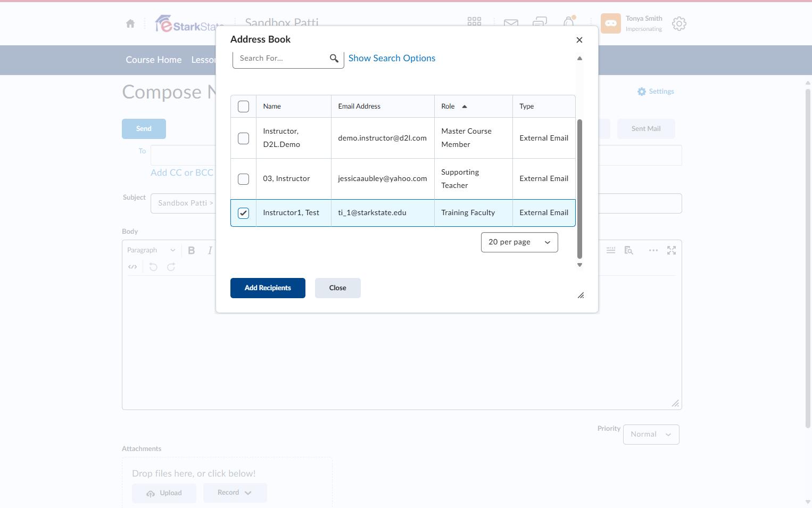
Task: Click the home icon in header
Action: (x=130, y=23)
